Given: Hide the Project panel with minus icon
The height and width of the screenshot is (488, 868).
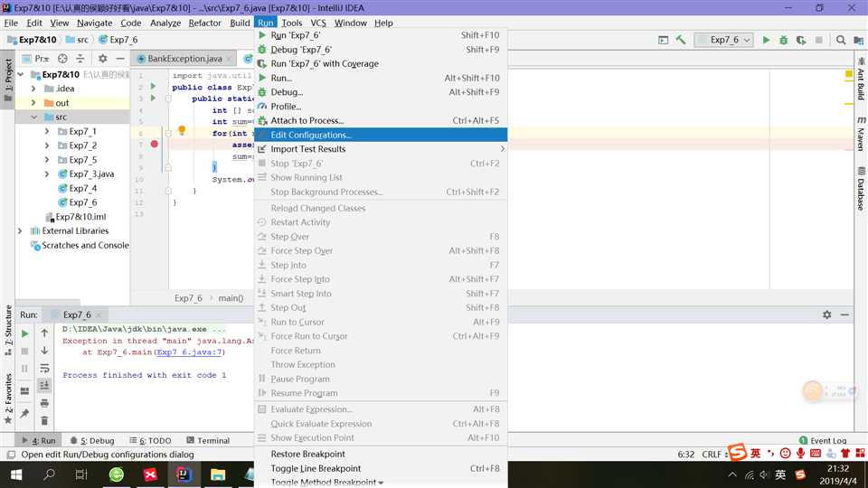Looking at the screenshot, I should (x=120, y=58).
